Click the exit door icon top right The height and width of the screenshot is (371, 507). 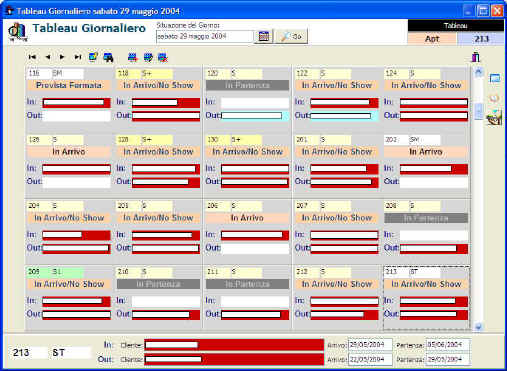[476, 57]
